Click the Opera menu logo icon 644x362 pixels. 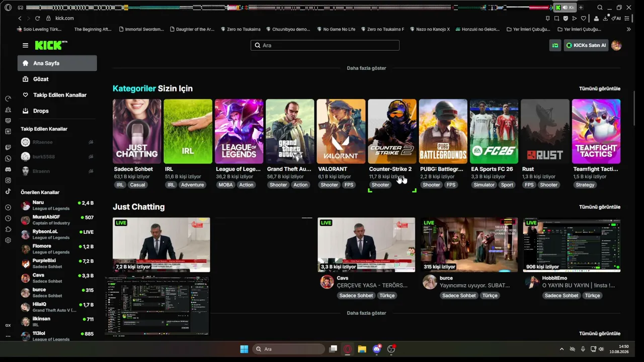8,8
